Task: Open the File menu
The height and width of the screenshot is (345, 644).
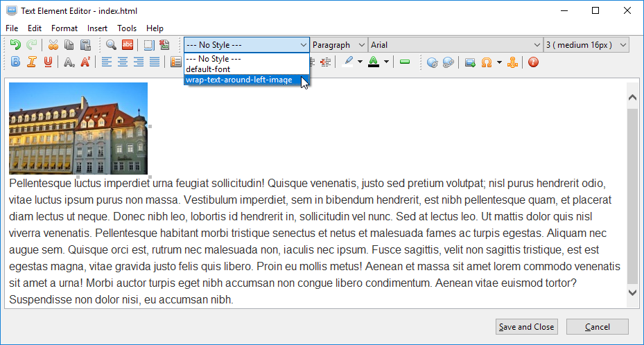Action: coord(12,28)
